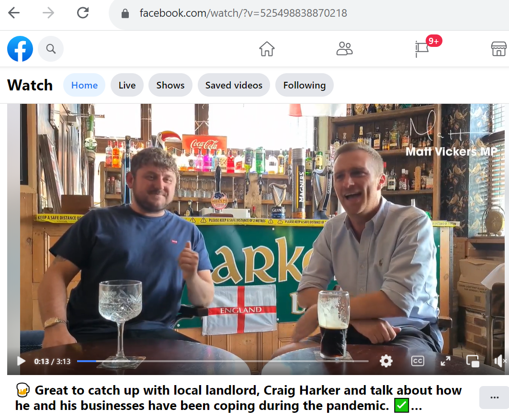The height and width of the screenshot is (420, 509).
Task: Open the Saved videos tab
Action: pyautogui.click(x=234, y=85)
